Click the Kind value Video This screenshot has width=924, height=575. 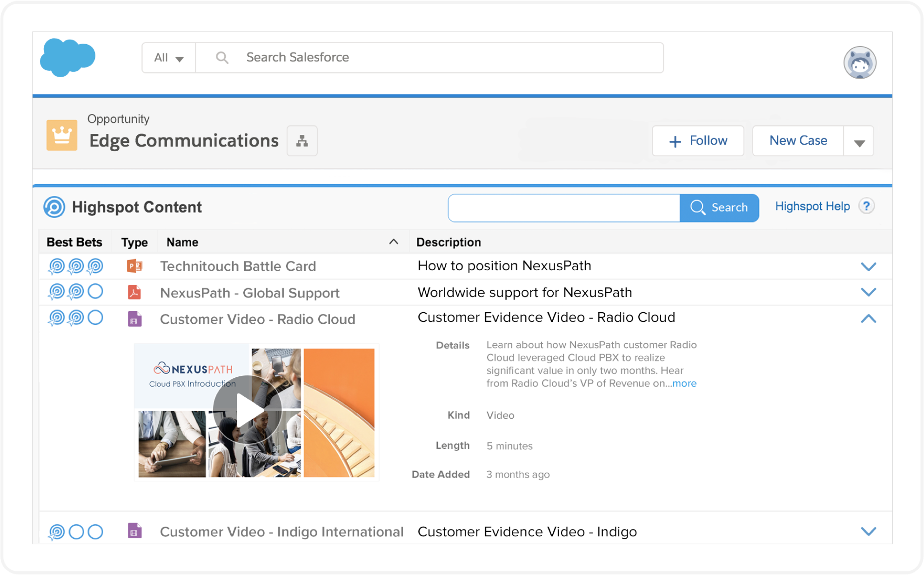500,415
